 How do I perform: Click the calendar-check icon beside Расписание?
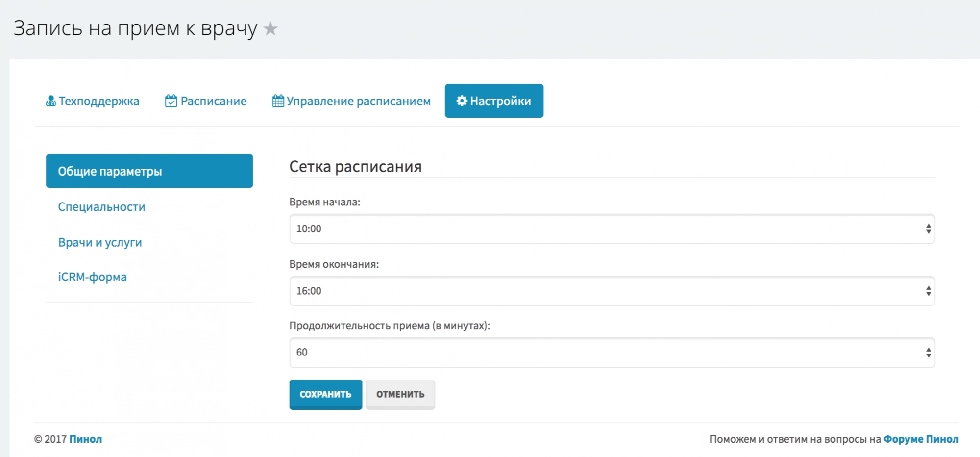coord(171,101)
